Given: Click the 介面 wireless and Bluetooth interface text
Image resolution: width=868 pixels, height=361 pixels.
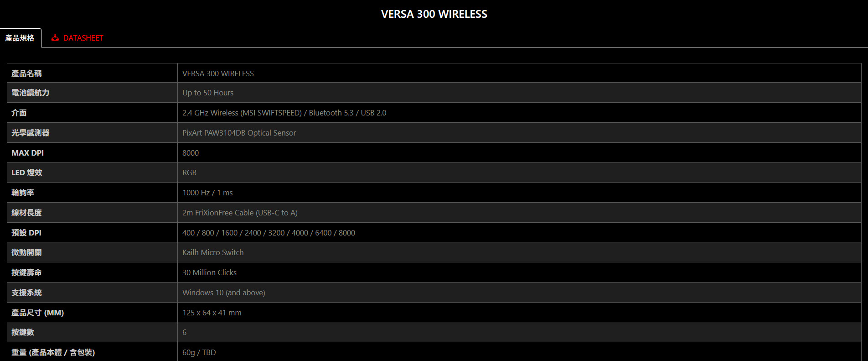Looking at the screenshot, I should [x=284, y=113].
